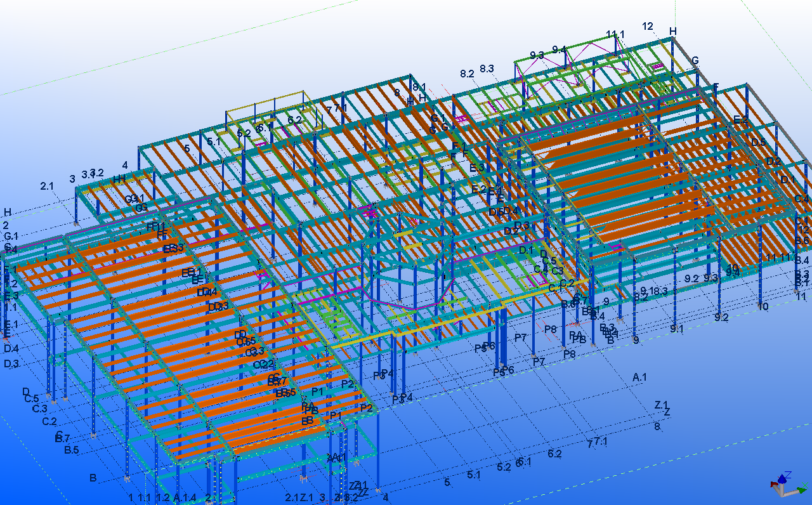
Task: Click the B.5 grid label under B.7
Action: tap(72, 450)
